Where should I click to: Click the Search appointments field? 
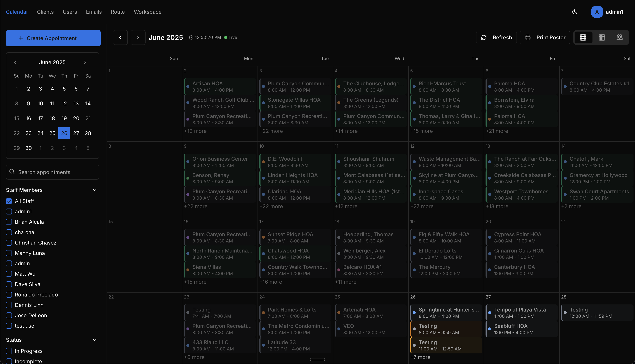tap(53, 172)
